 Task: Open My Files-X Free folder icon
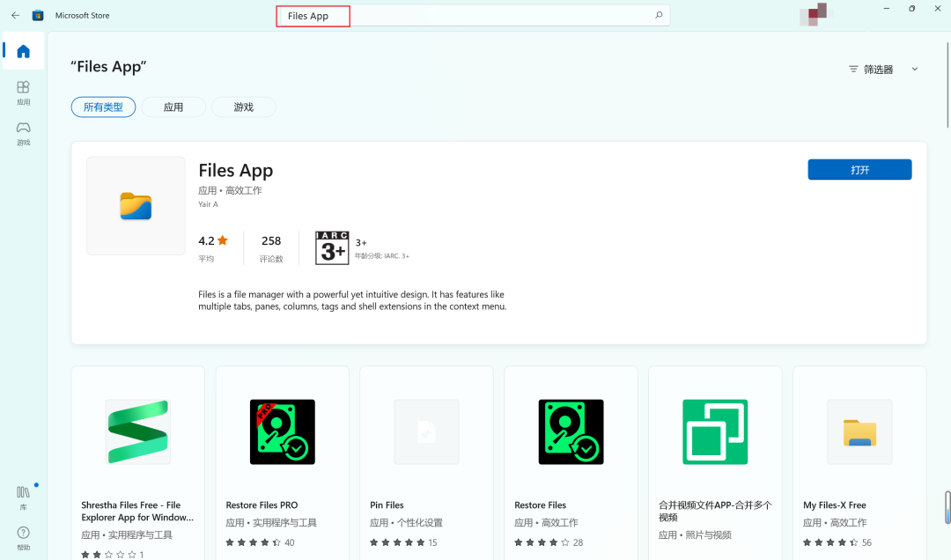click(859, 432)
